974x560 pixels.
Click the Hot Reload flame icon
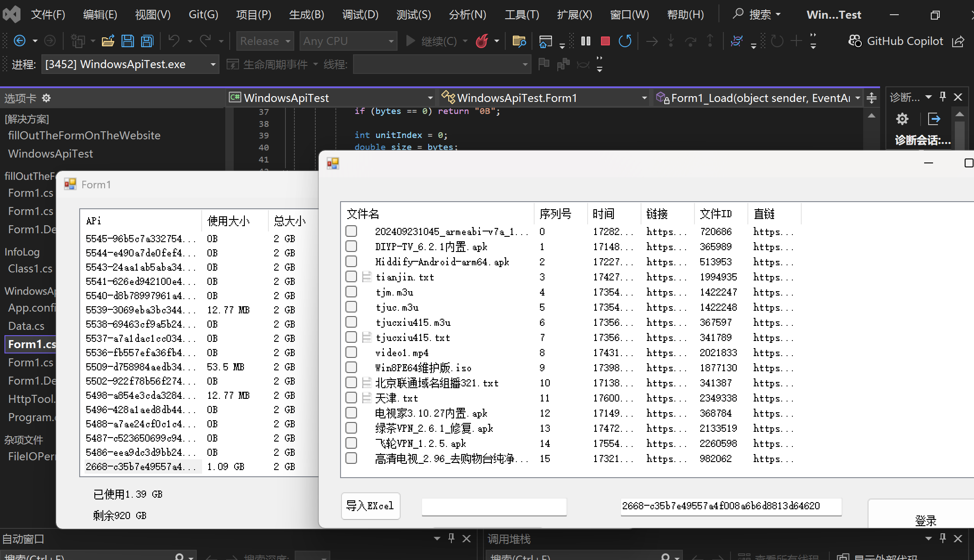482,41
